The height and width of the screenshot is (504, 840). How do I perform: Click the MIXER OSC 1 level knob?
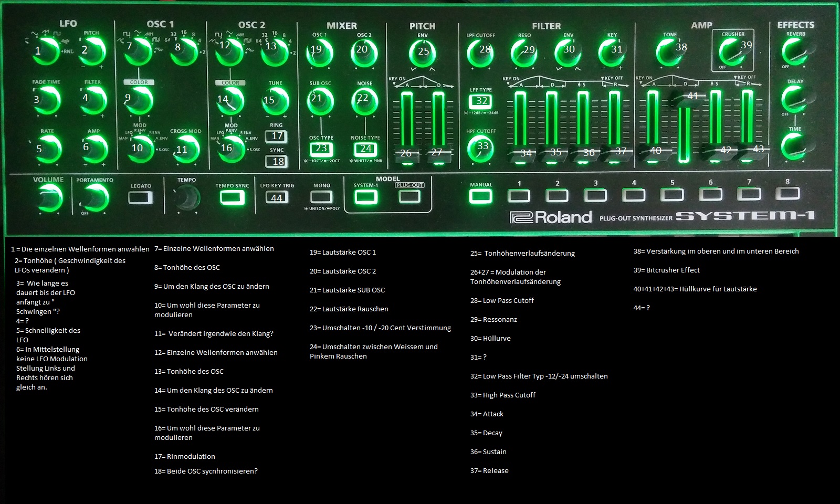coord(319,52)
